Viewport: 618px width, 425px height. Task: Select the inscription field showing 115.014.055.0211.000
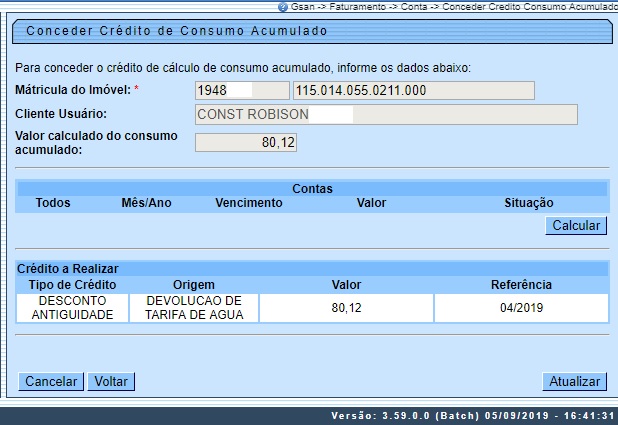406,91
